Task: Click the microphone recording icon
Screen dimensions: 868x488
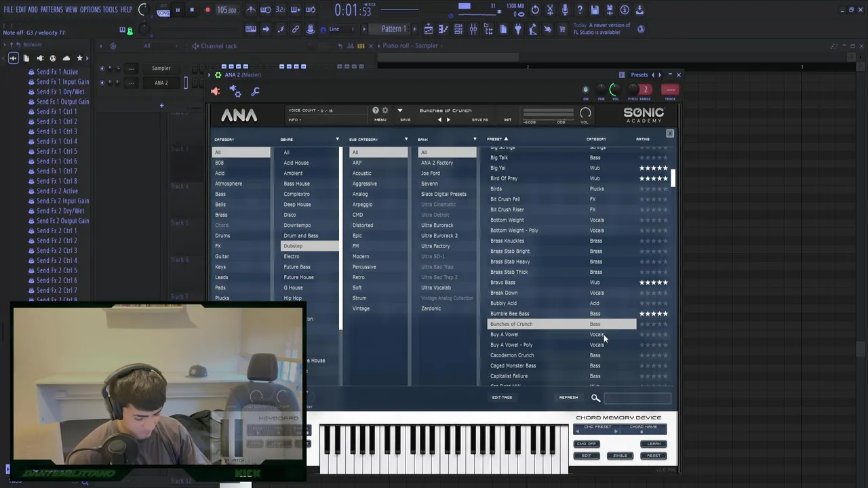Action: (x=565, y=10)
